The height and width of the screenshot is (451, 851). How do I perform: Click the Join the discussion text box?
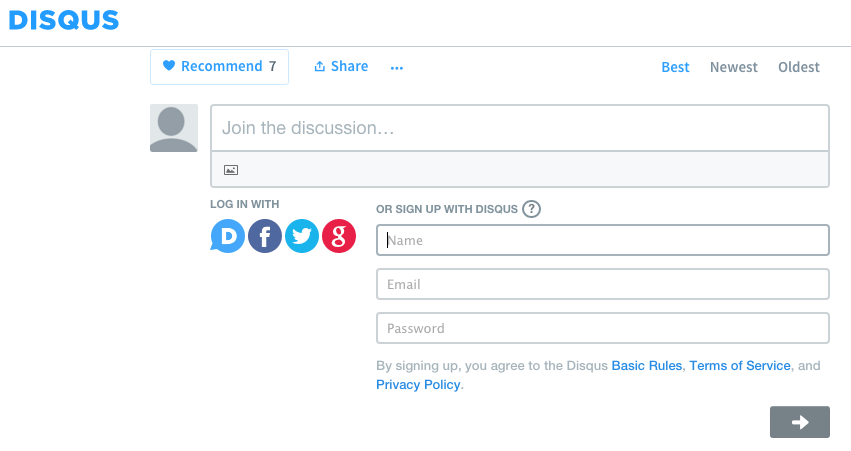point(520,128)
